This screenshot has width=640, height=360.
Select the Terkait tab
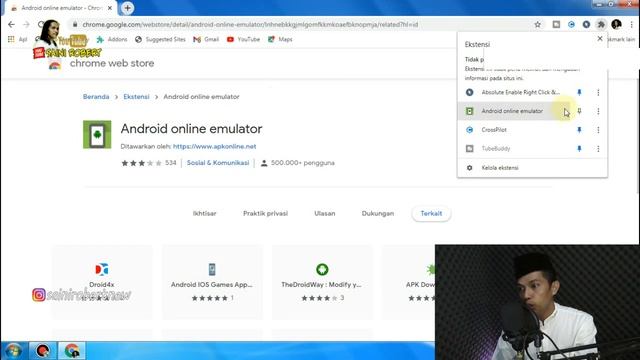431,213
